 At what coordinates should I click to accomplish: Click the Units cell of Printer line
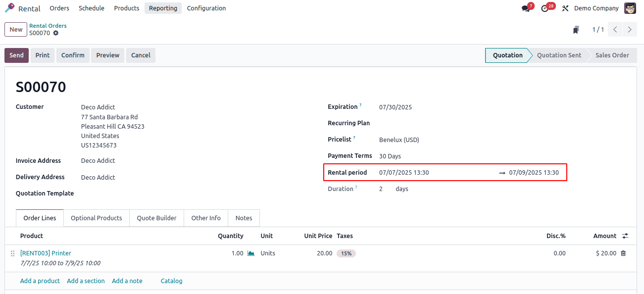click(x=268, y=253)
